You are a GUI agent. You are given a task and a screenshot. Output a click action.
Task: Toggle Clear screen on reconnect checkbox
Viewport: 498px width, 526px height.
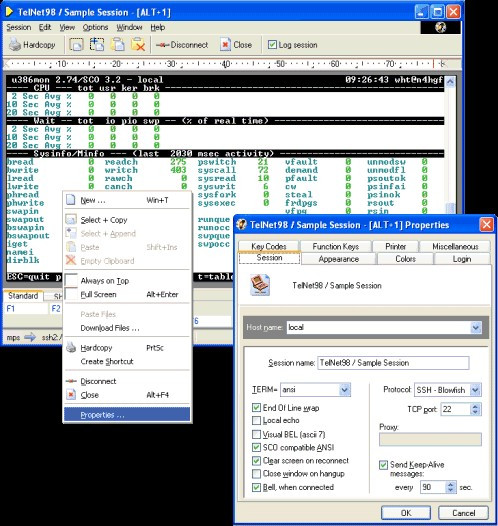256,461
